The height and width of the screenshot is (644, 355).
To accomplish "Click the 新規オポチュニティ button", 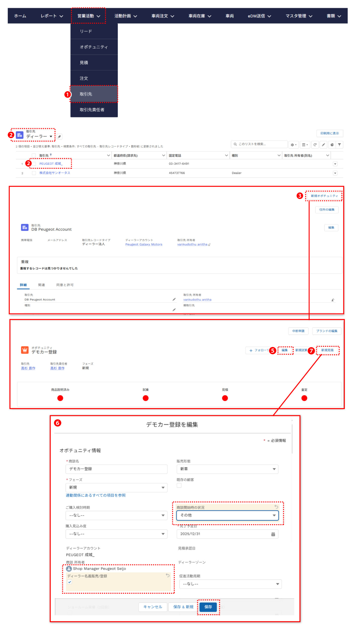I will click(324, 196).
